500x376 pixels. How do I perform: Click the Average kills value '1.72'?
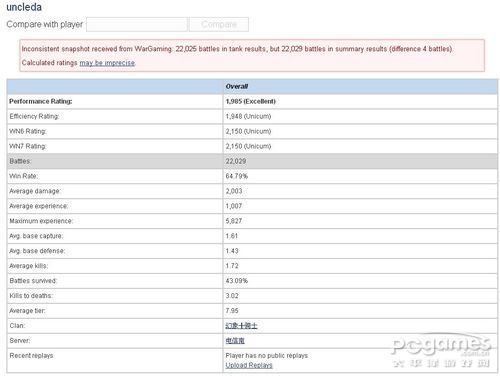point(232,266)
